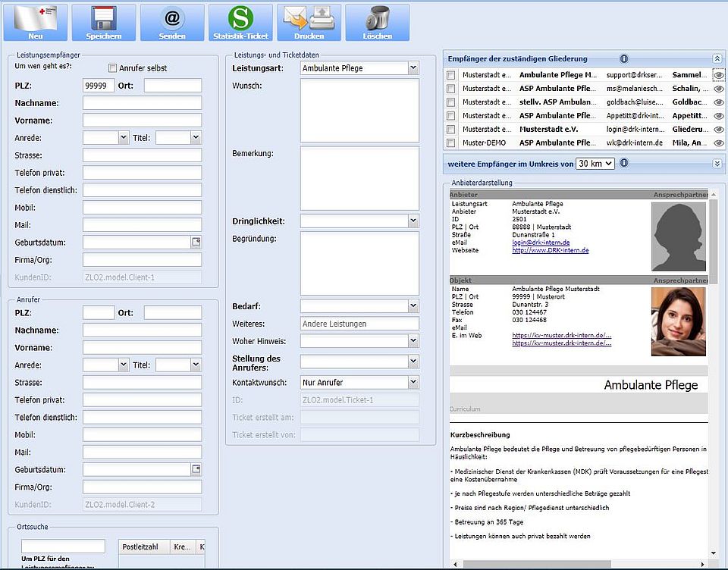The width and height of the screenshot is (728, 570).
Task: View details of Schalin recipient via eye icon
Action: pyautogui.click(x=719, y=89)
